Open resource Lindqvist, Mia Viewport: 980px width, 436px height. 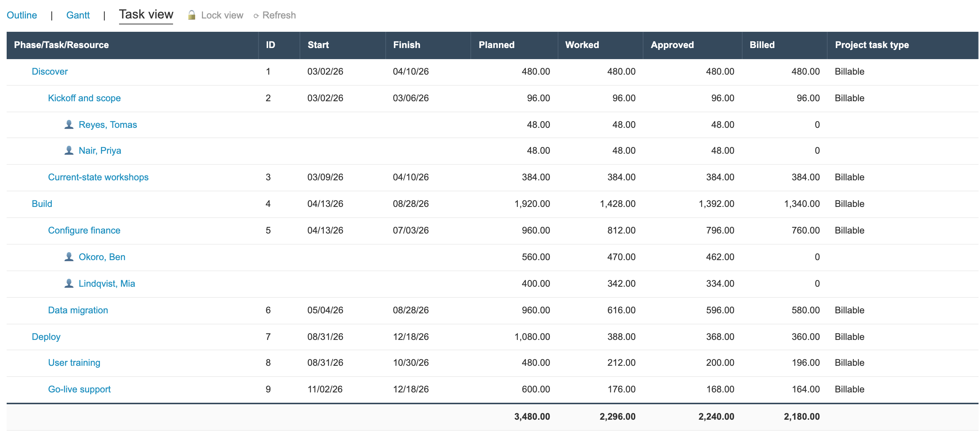pyautogui.click(x=107, y=283)
